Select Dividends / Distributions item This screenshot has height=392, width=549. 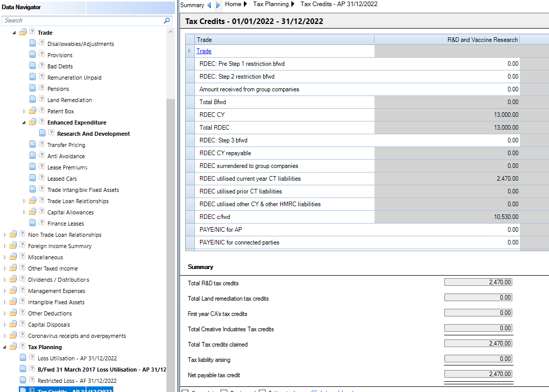[59, 280]
